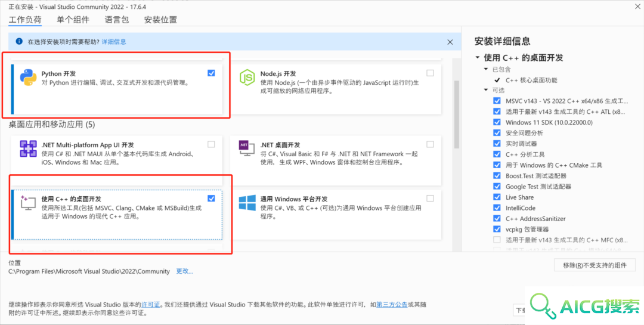Uncheck the IntelliCode option
Viewport: 644px width, 325px height.
497,208
